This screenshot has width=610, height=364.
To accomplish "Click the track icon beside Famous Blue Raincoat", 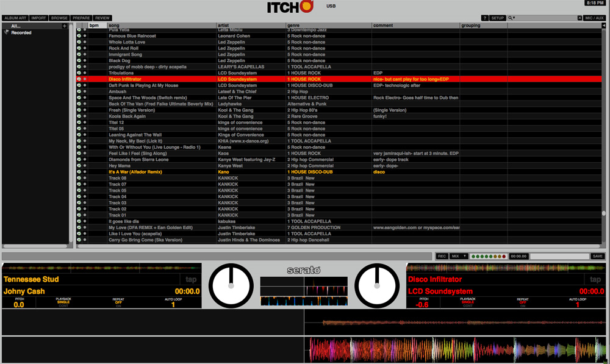I will [x=79, y=36].
